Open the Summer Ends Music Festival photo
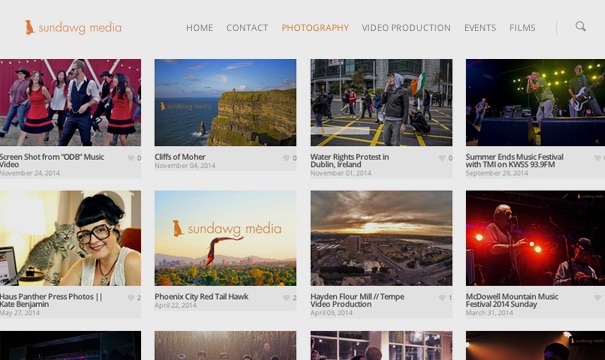 (x=535, y=102)
